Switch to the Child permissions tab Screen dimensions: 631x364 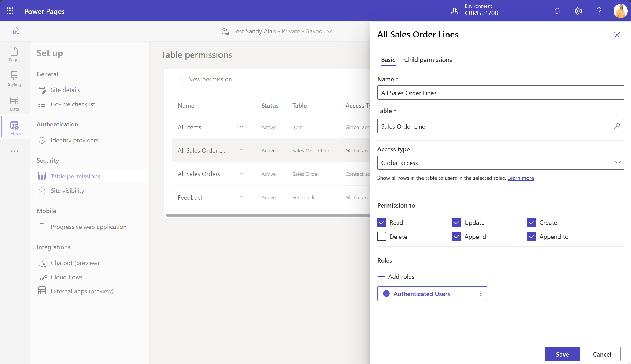click(428, 59)
